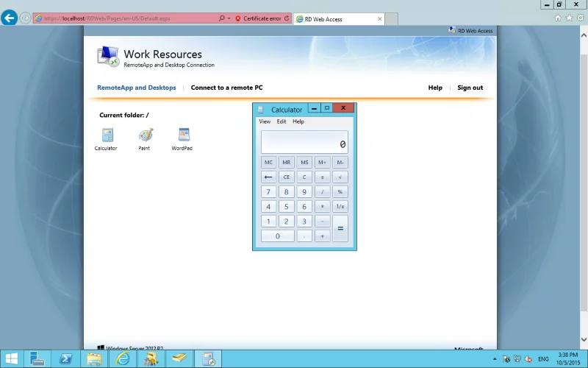
Task: Open the Calculator RemoteApp icon
Action: click(x=107, y=135)
